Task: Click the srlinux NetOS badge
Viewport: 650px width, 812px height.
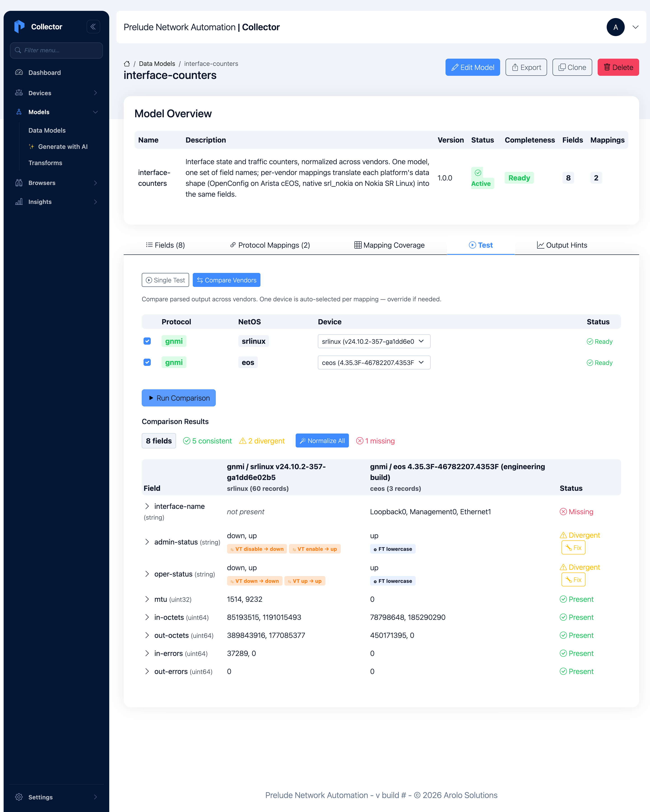Action: (254, 341)
